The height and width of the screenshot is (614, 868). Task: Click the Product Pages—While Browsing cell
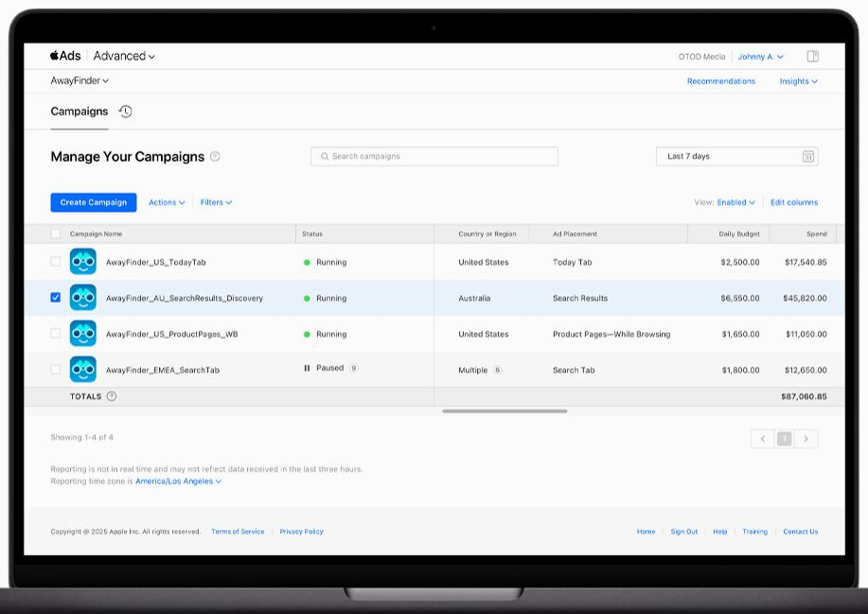point(611,334)
